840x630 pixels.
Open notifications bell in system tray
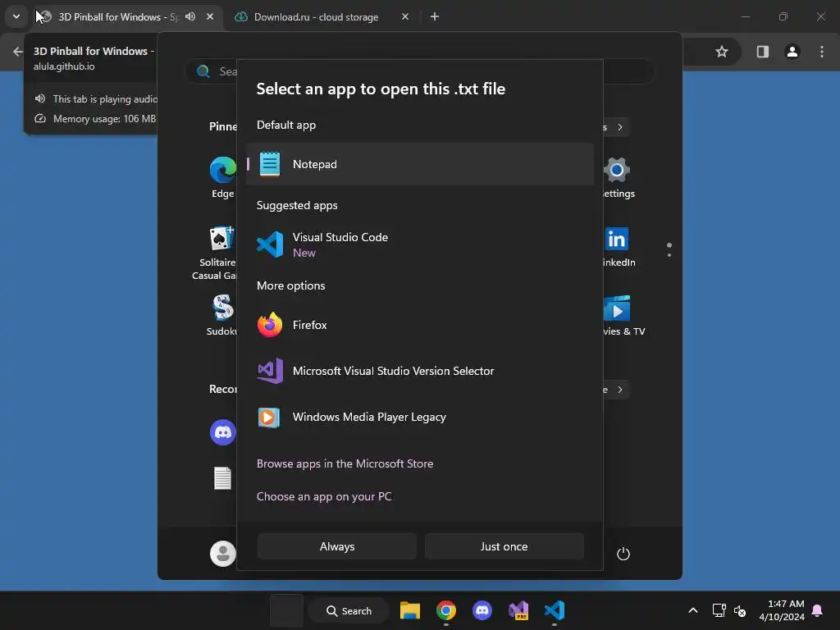818,610
